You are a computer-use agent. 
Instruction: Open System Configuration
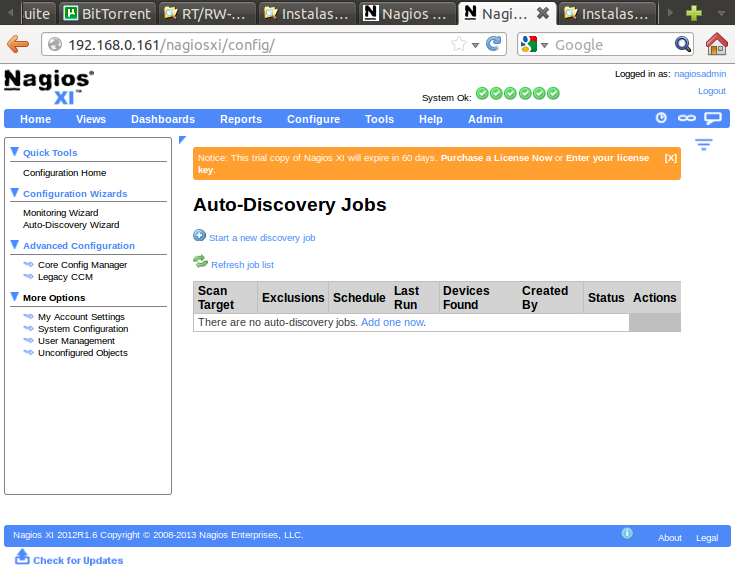(x=83, y=329)
